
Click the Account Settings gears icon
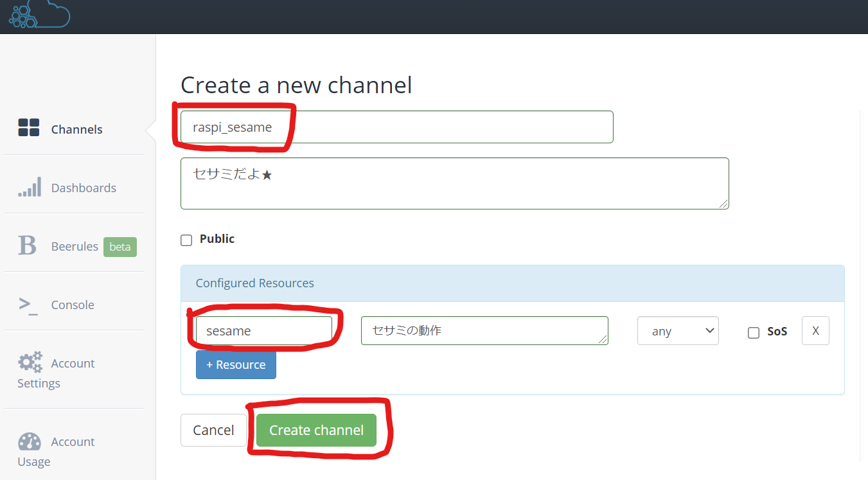click(30, 362)
